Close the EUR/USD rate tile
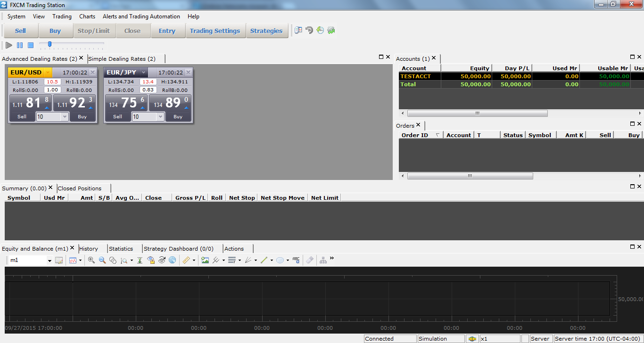This screenshot has height=343, width=644. [92, 73]
